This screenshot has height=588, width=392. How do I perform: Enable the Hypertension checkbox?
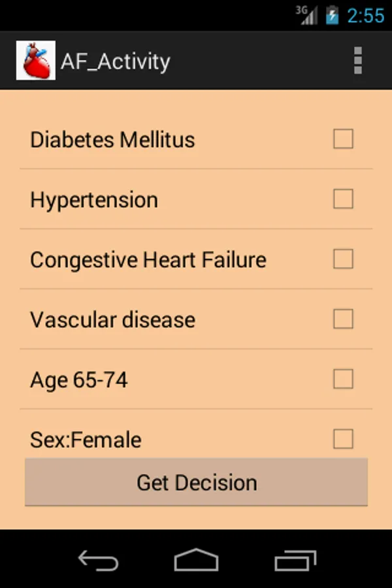[343, 199]
